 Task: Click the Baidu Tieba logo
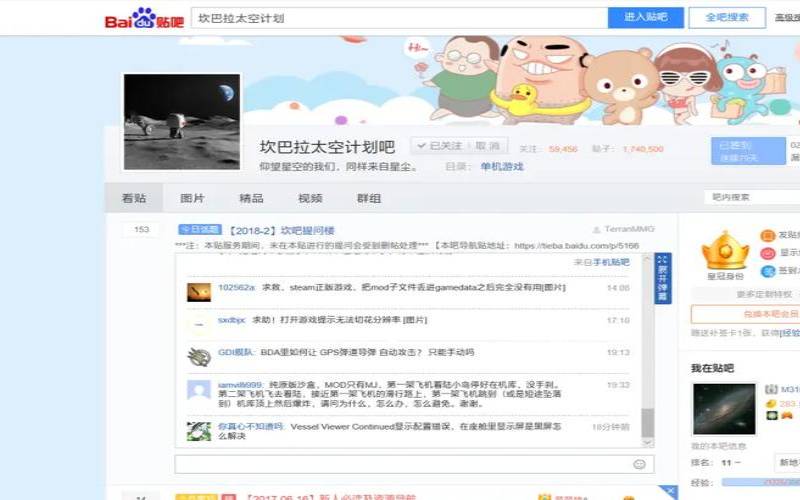tap(144, 19)
